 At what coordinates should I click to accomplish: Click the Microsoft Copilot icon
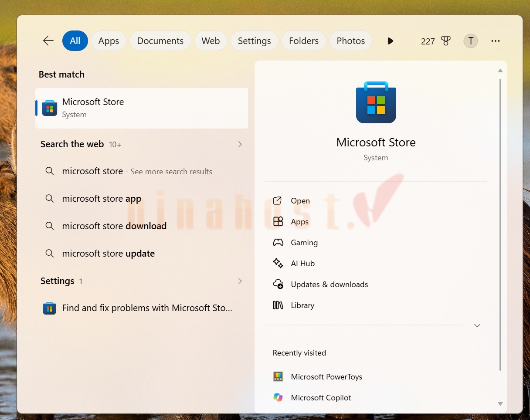(278, 397)
